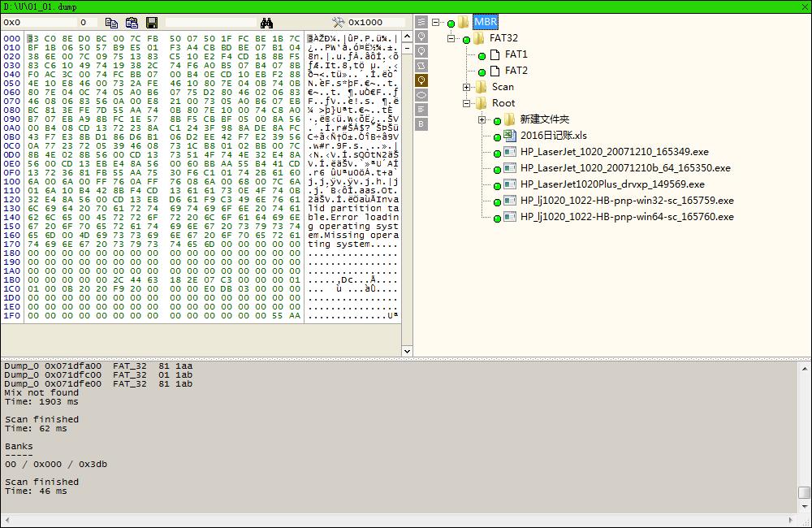Click the empty search text field

(211, 23)
